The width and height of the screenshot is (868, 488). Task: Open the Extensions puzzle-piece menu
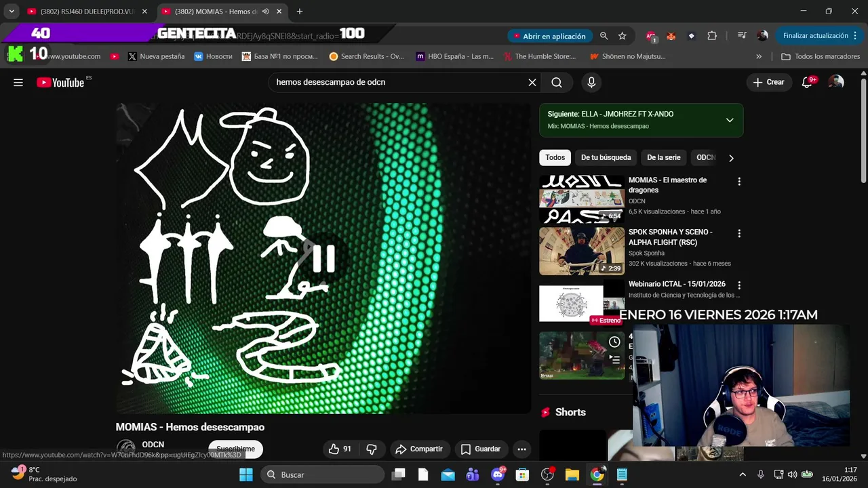712,36
